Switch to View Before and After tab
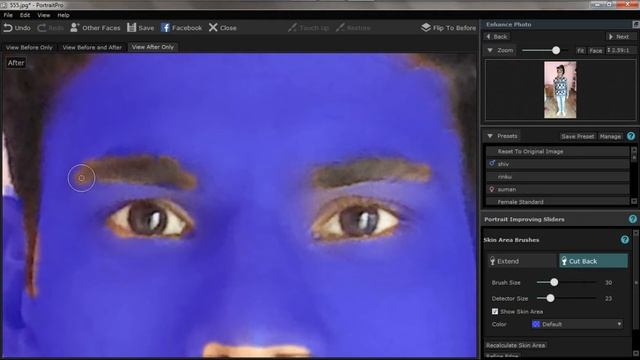 92,47
